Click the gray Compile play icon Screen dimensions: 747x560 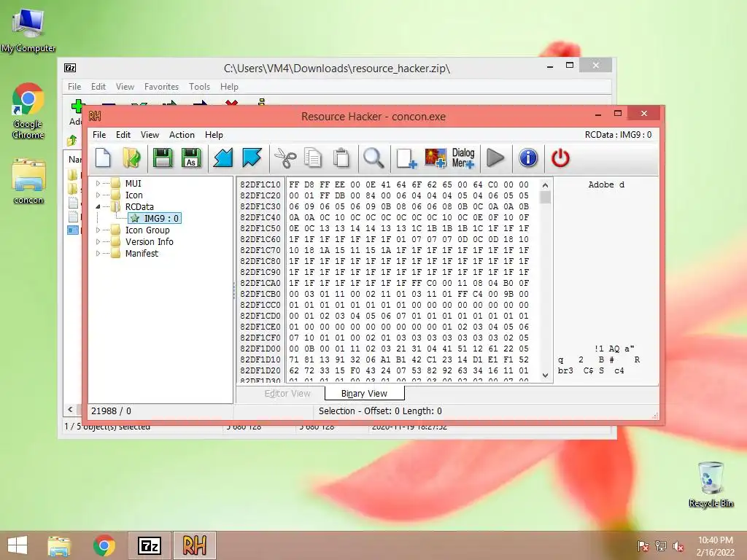(495, 157)
